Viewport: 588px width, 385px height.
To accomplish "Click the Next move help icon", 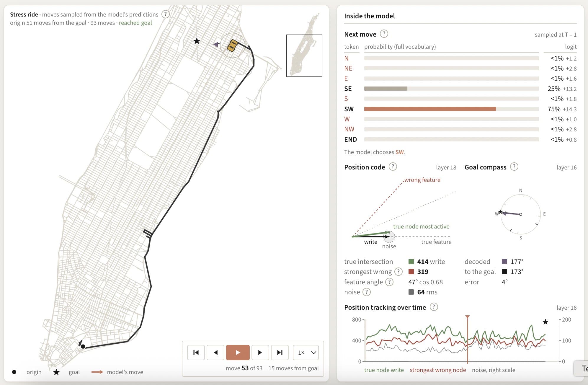I will point(384,34).
